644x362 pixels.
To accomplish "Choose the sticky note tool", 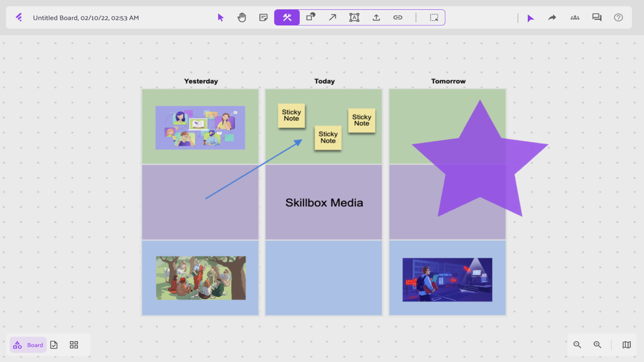I will 263,18.
